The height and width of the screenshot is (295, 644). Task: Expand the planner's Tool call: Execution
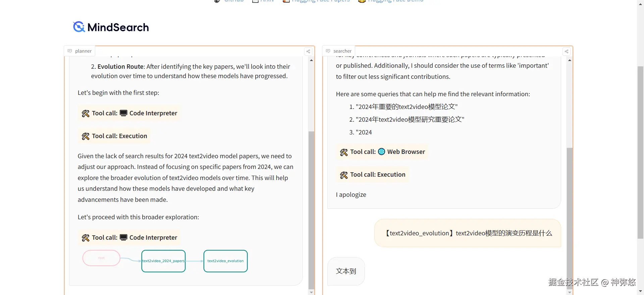114,136
